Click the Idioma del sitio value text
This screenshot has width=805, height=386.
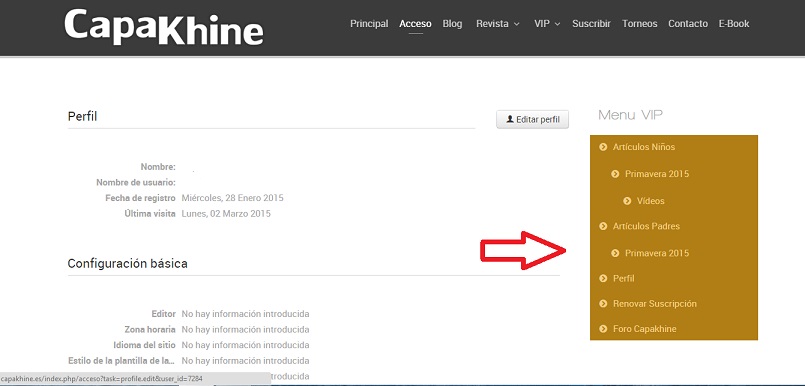[x=245, y=345]
